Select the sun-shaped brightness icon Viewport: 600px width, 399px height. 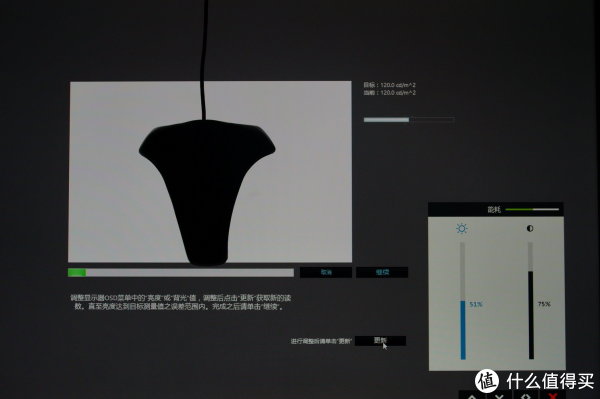[462, 228]
